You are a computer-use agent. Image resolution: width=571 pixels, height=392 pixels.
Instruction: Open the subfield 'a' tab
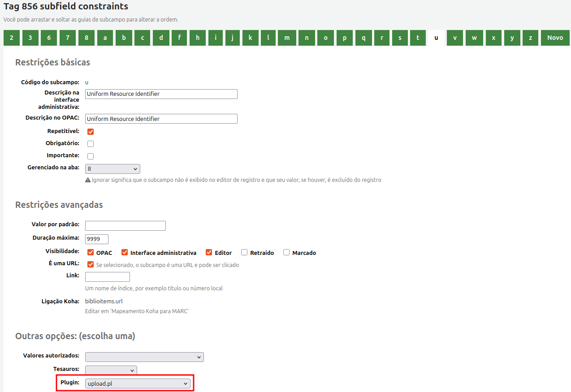pos(105,38)
